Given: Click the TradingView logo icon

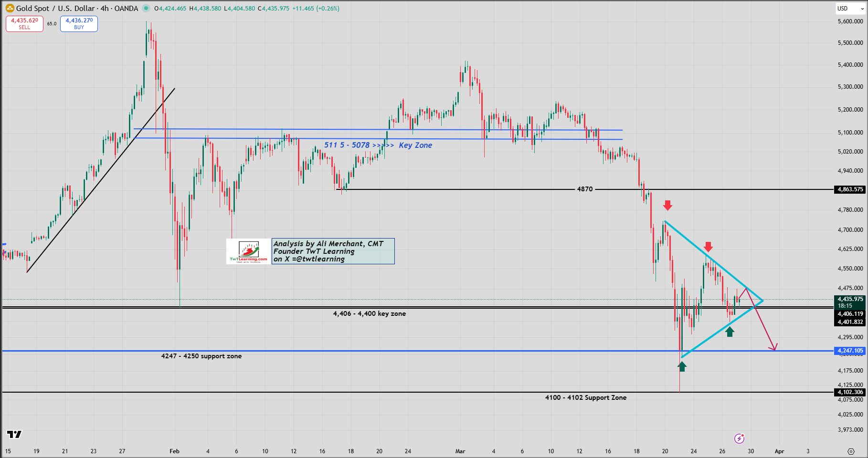Looking at the screenshot, I should [x=14, y=434].
